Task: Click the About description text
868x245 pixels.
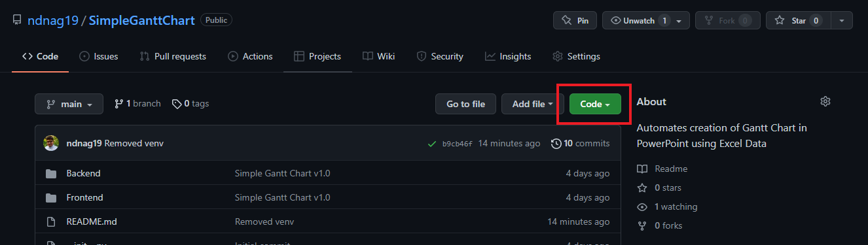Action: [721, 135]
